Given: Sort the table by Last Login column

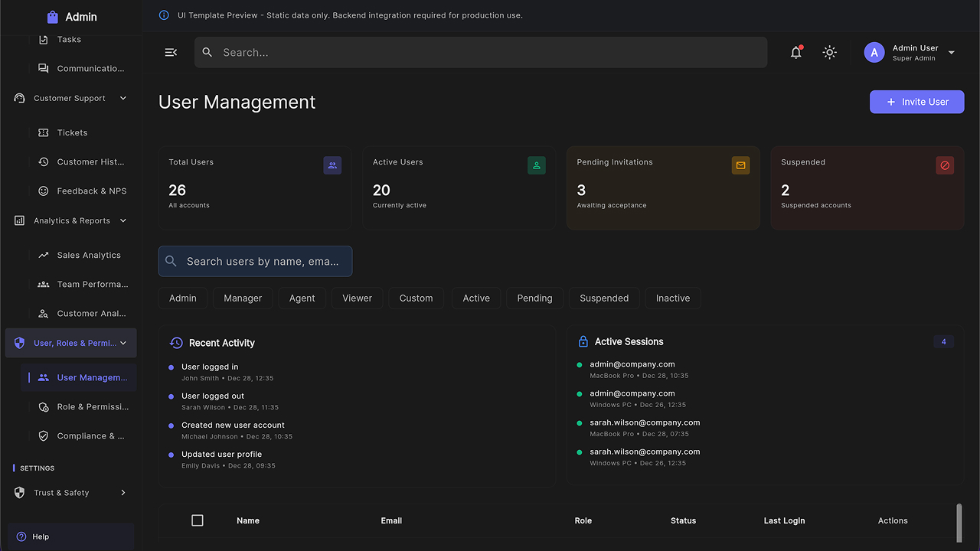Looking at the screenshot, I should [x=784, y=520].
